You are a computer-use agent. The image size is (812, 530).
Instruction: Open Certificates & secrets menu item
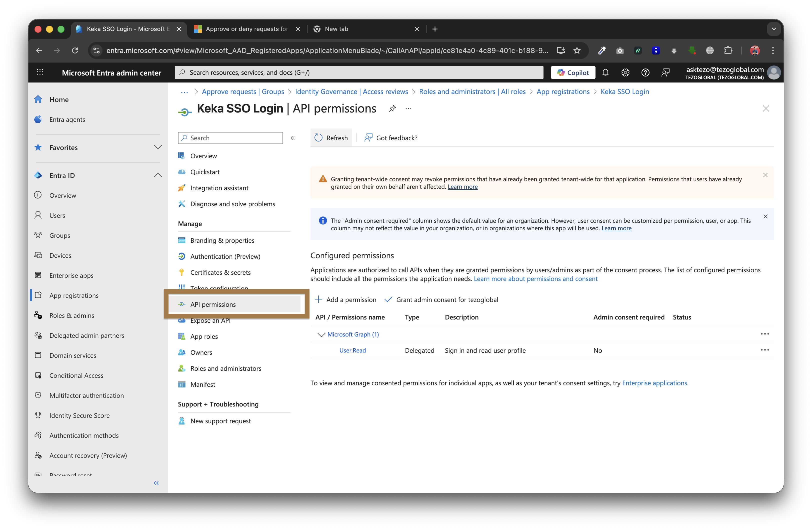pyautogui.click(x=220, y=272)
